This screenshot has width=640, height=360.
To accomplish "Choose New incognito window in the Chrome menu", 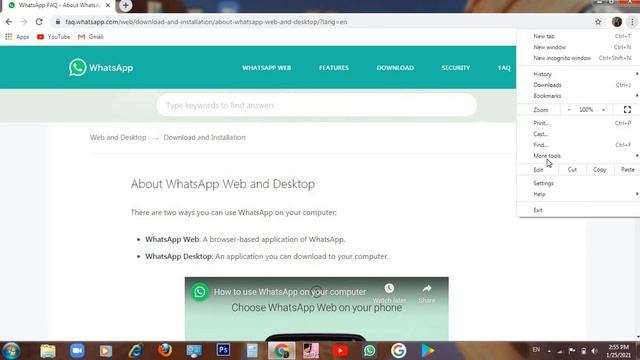I will point(578,58).
